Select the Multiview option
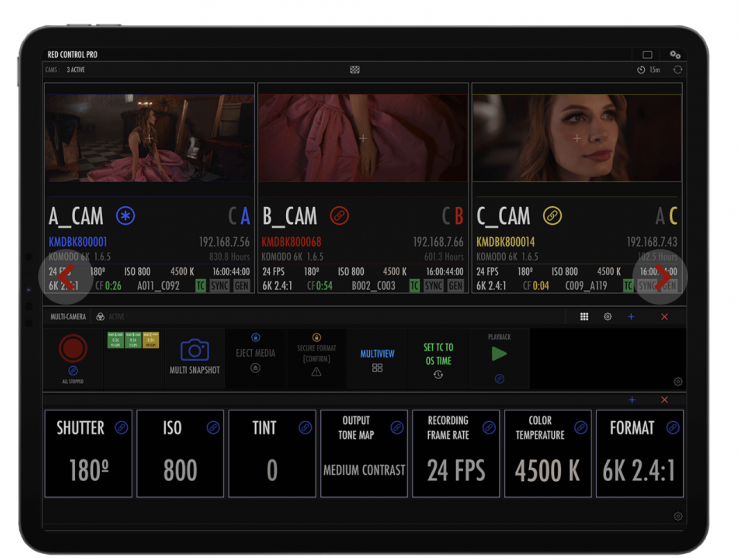This screenshot has height=558, width=740. click(x=377, y=358)
